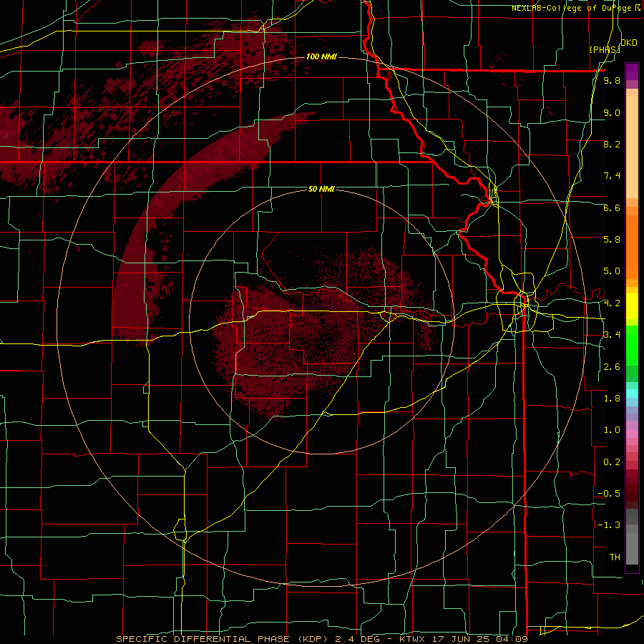Click the 1.0 scale value

tap(612, 430)
